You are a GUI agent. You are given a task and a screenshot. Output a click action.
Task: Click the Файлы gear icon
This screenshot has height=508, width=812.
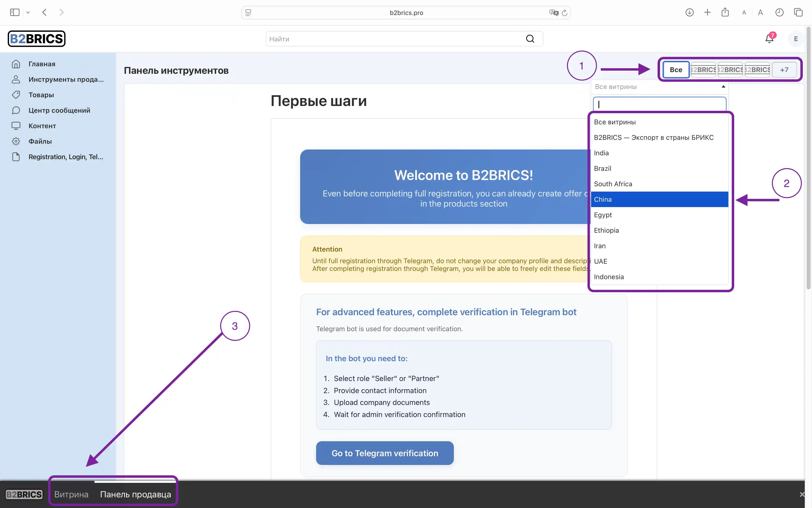16,141
